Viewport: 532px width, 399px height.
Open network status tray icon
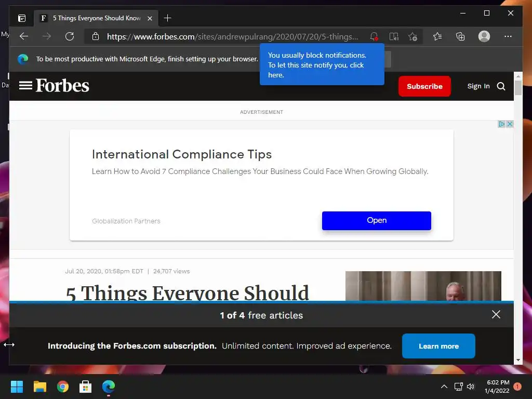(x=458, y=387)
